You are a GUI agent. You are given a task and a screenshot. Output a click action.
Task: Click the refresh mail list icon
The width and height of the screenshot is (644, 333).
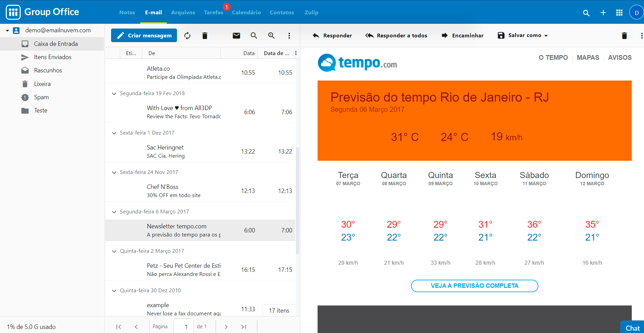187,36
